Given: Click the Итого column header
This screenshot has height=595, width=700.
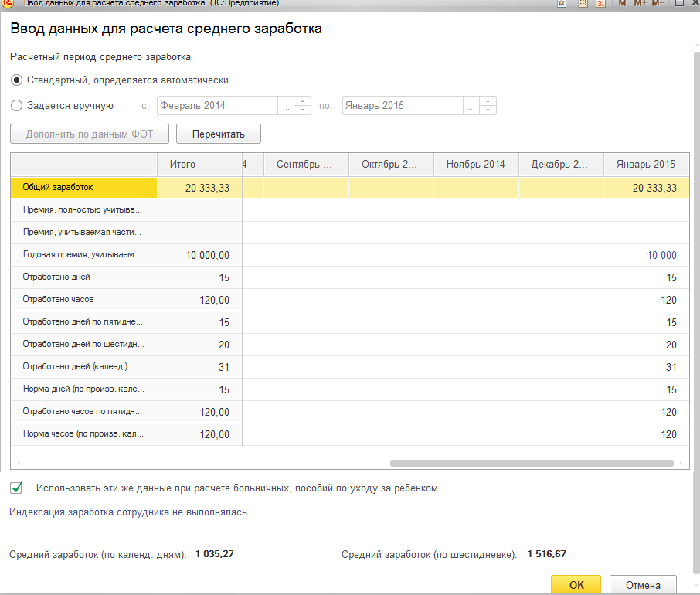Looking at the screenshot, I should click(x=182, y=165).
